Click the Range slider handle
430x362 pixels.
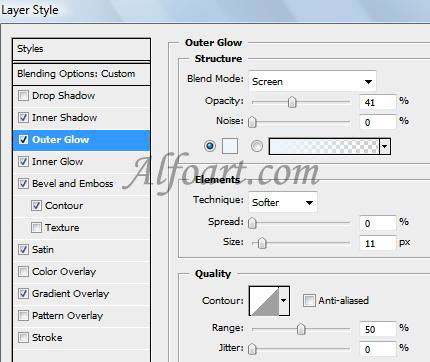tap(301, 329)
